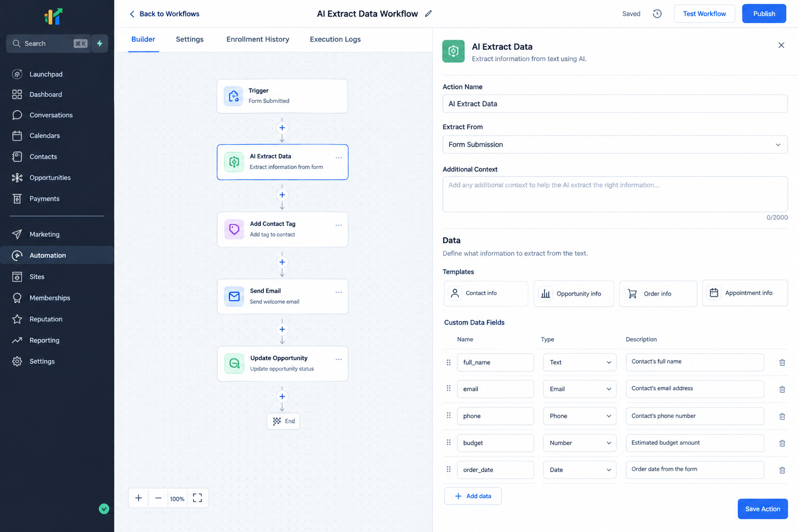Click the sidebar Search box
This screenshot has width=798, height=532.
(x=48, y=44)
